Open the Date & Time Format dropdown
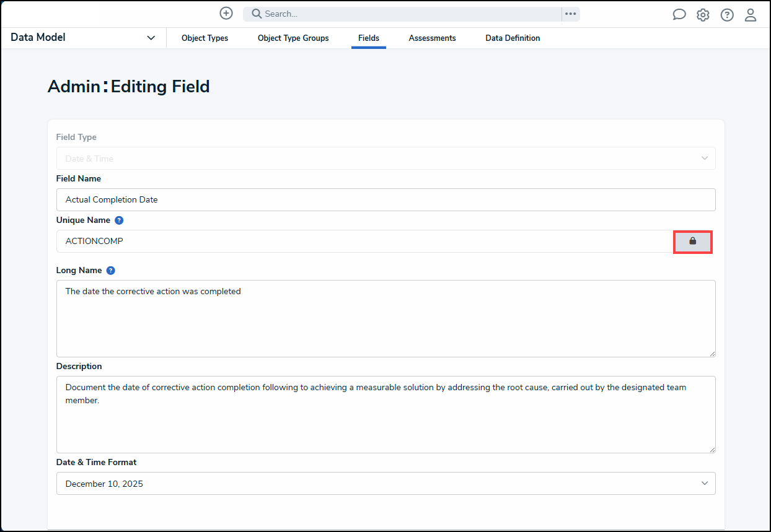Screen dimensions: 771x532 (x=385, y=484)
